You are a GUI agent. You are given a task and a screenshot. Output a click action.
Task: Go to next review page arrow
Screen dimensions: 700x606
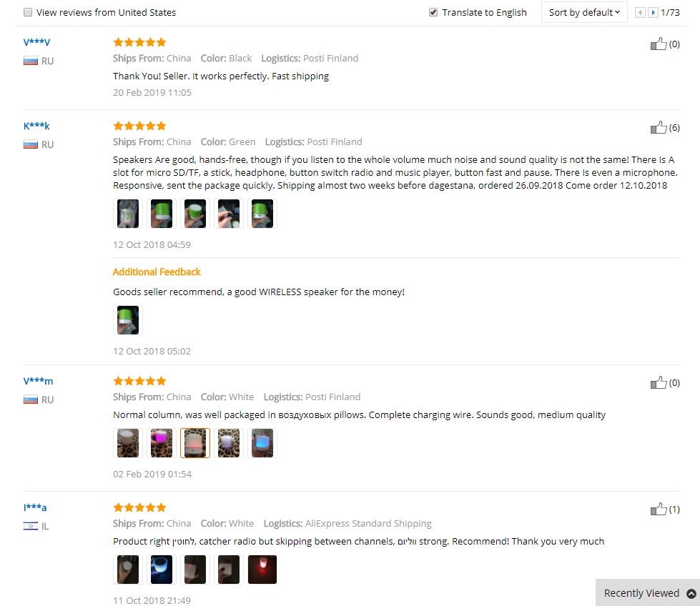pos(653,12)
